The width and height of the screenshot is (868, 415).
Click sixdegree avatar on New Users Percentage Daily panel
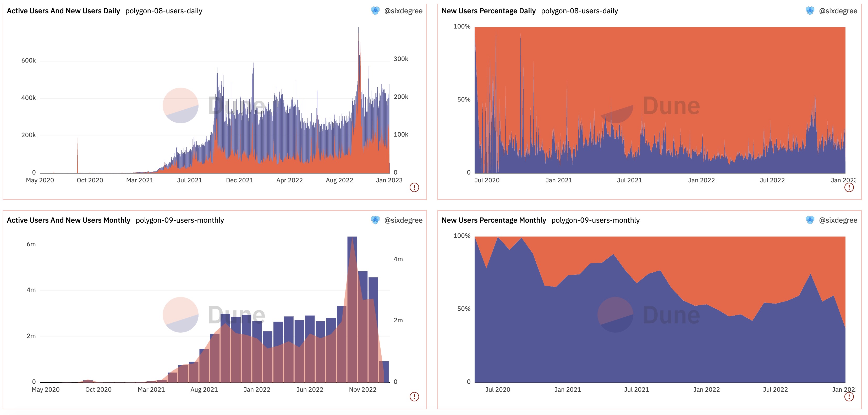point(810,11)
